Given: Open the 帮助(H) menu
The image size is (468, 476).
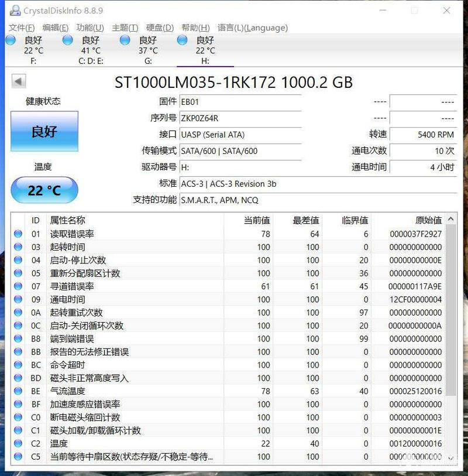Looking at the screenshot, I should (195, 28).
